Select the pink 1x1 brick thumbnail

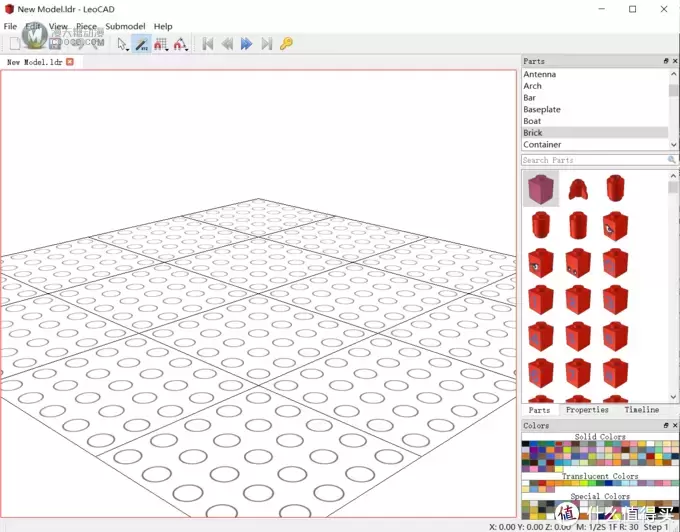click(541, 189)
